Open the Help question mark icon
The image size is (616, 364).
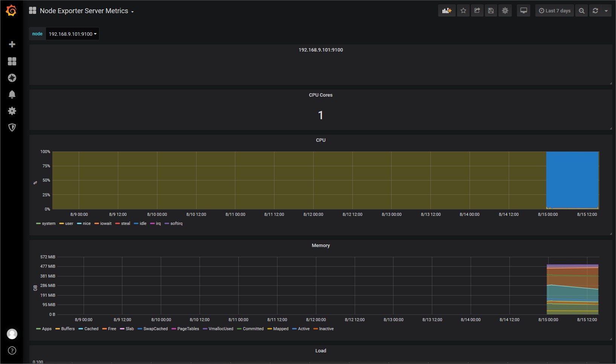point(12,350)
